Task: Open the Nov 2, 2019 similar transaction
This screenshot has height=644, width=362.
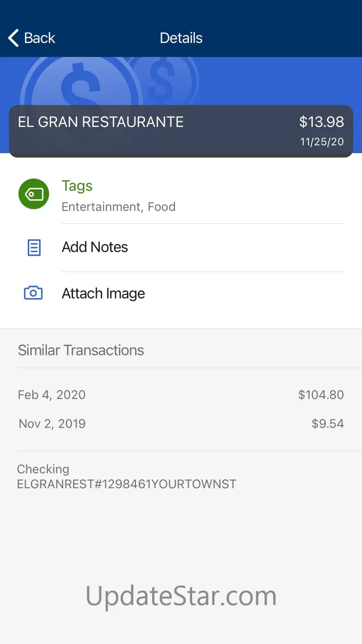Action: click(x=52, y=423)
